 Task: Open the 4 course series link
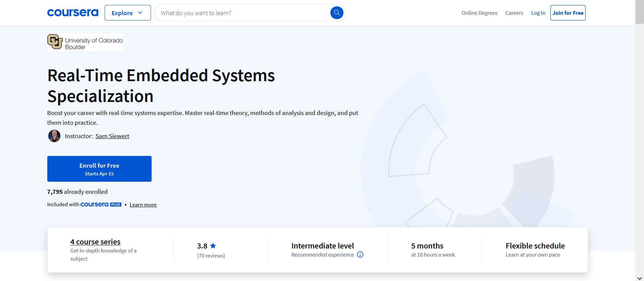coord(95,242)
